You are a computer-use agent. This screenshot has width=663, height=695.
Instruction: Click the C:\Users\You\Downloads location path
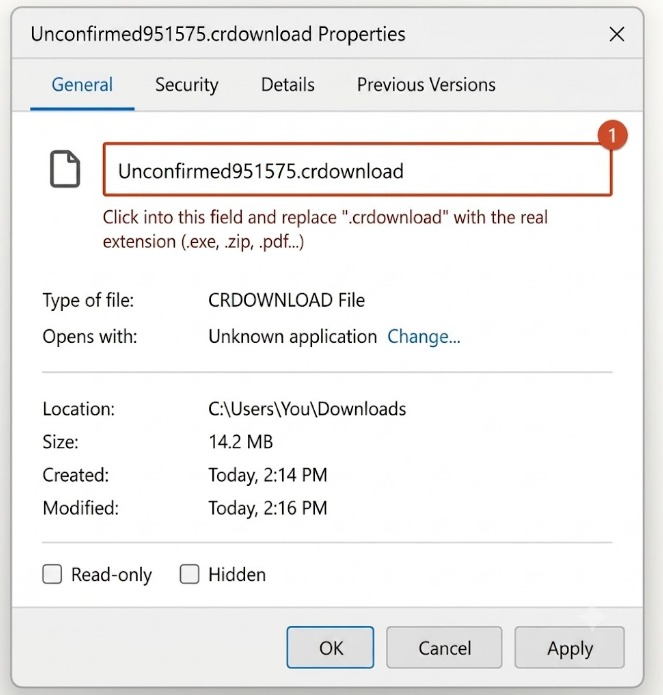tap(307, 409)
